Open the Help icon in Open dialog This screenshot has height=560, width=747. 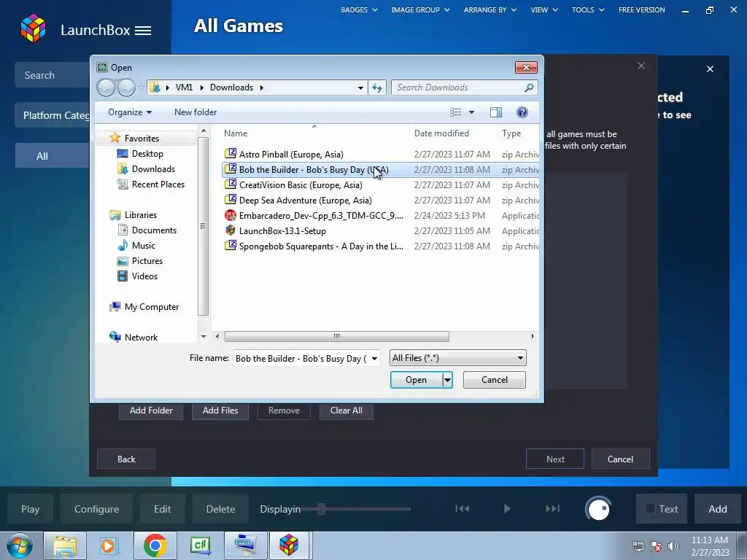click(522, 112)
